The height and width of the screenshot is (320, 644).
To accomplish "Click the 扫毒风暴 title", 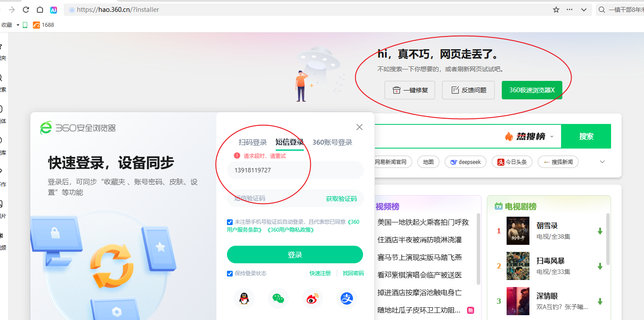I will (550, 261).
